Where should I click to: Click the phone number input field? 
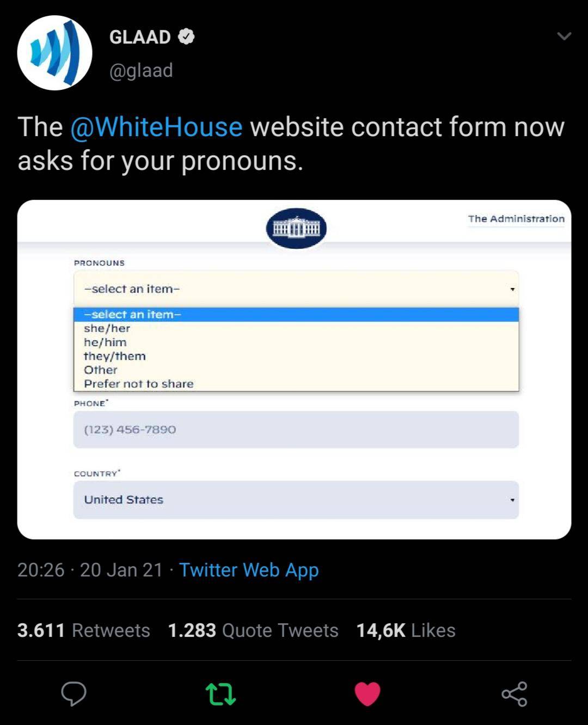click(x=296, y=429)
